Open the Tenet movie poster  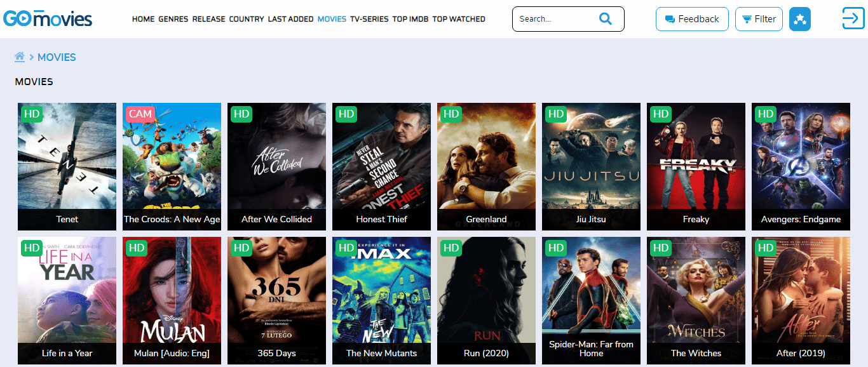[x=67, y=166]
